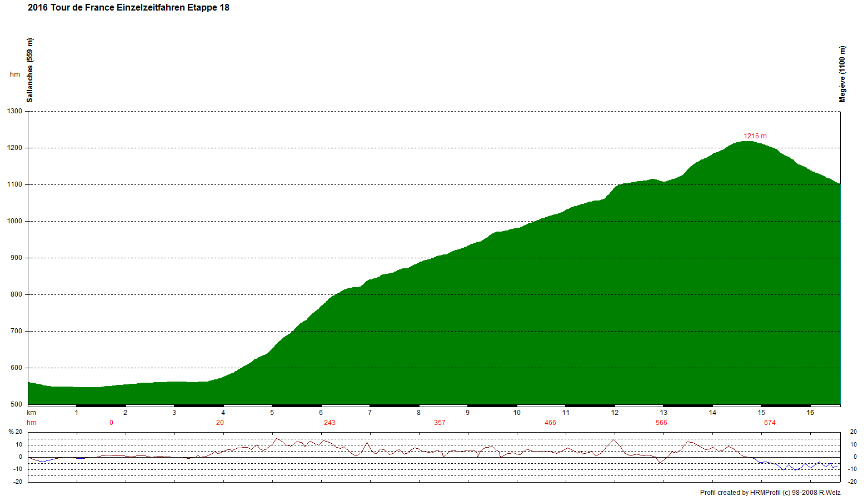Click the red cumulative climb value 466

pos(550,423)
